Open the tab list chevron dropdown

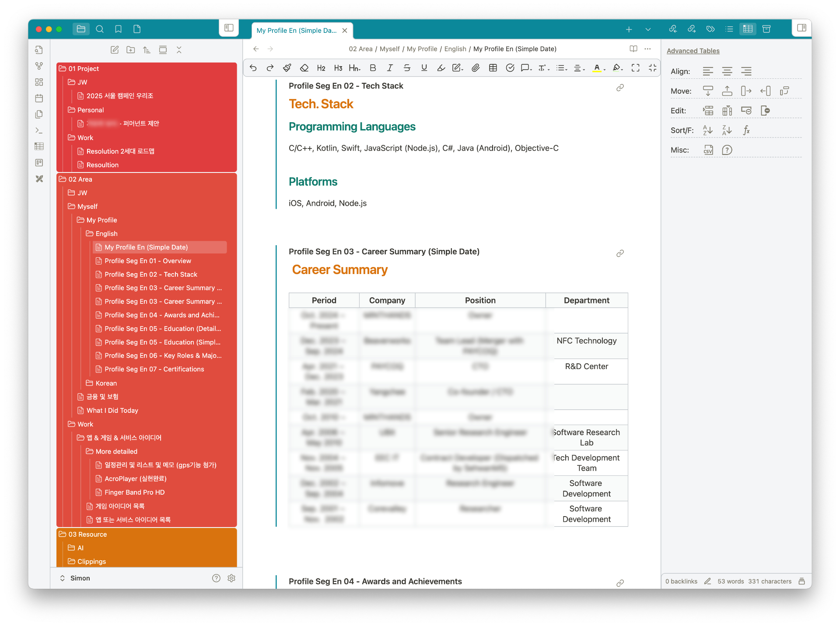point(648,29)
